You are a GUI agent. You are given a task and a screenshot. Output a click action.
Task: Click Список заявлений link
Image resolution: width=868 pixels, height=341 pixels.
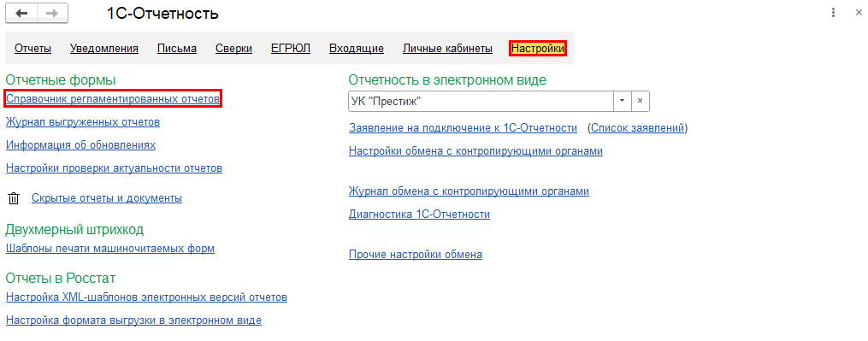tap(637, 128)
